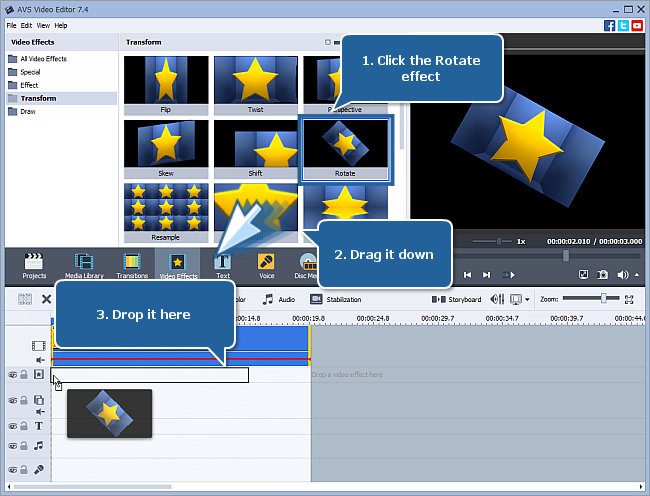This screenshot has width=650, height=496.
Task: Hide the text track with eye icon
Action: point(13,426)
